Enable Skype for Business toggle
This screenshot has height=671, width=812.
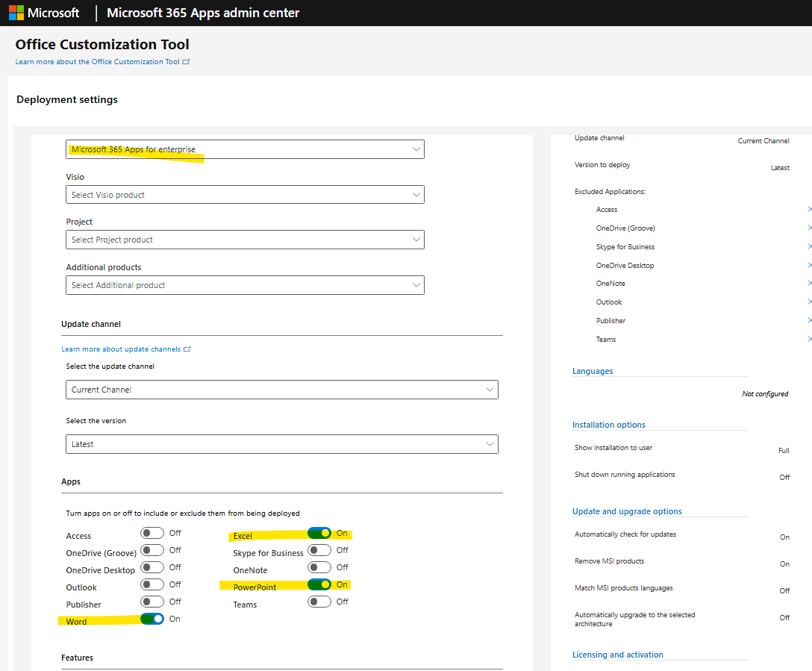click(x=319, y=550)
